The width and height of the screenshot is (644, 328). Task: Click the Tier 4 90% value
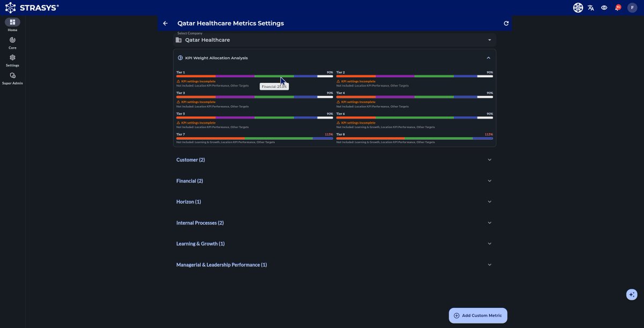pos(490,93)
